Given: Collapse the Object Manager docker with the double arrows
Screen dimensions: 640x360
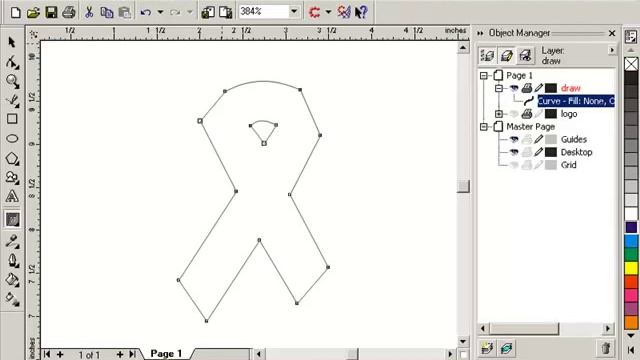Looking at the screenshot, I should (x=480, y=33).
